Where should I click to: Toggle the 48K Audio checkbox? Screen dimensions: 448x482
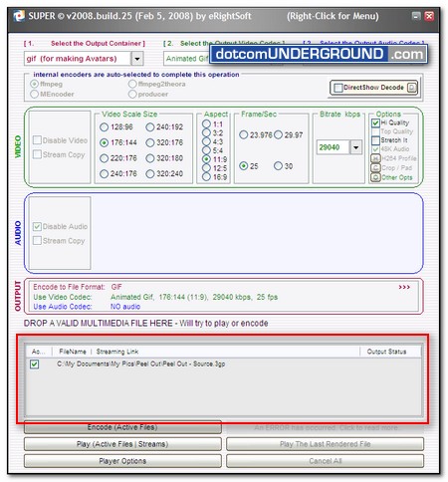pos(375,149)
